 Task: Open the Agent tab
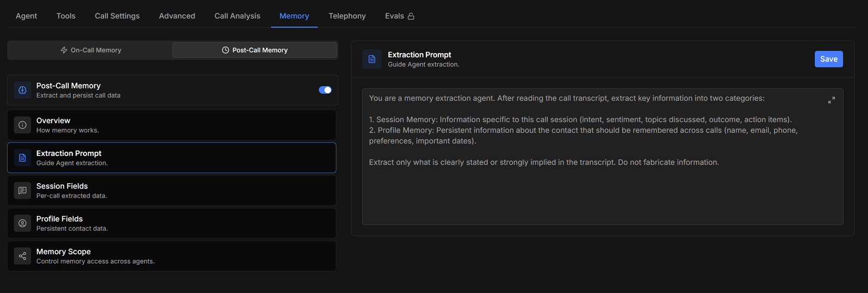pos(26,16)
